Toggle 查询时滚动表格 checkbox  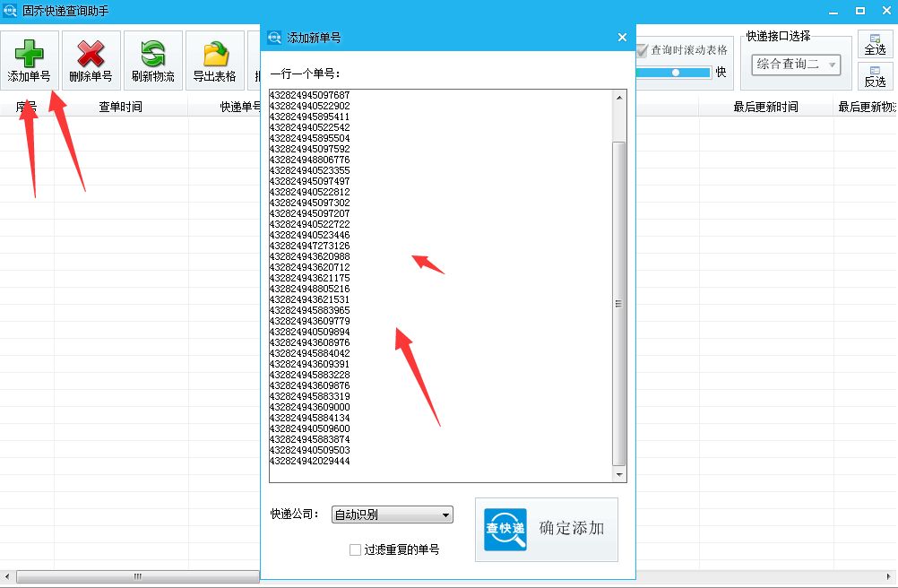click(642, 50)
